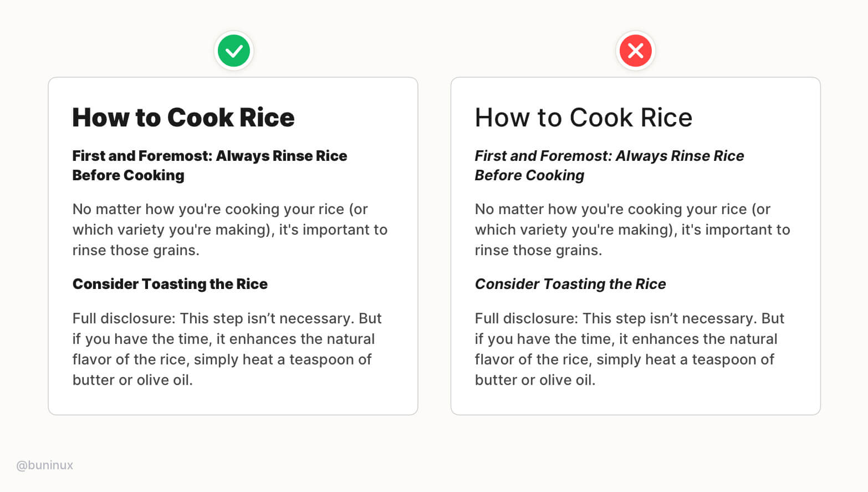Select italic heading "First and Foremost: Always Rinse Rice"

coord(609,156)
